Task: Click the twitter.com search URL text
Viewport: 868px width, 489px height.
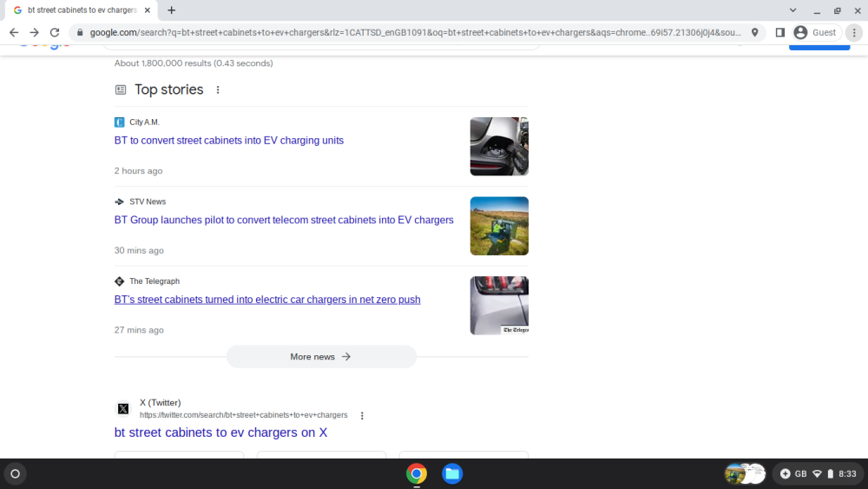Action: (x=244, y=415)
